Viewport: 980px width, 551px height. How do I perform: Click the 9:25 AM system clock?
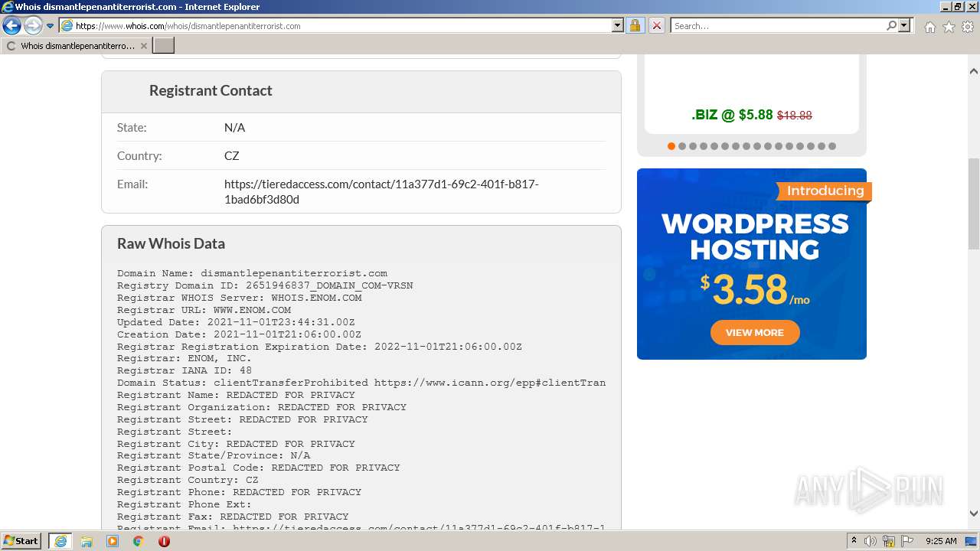click(x=941, y=541)
